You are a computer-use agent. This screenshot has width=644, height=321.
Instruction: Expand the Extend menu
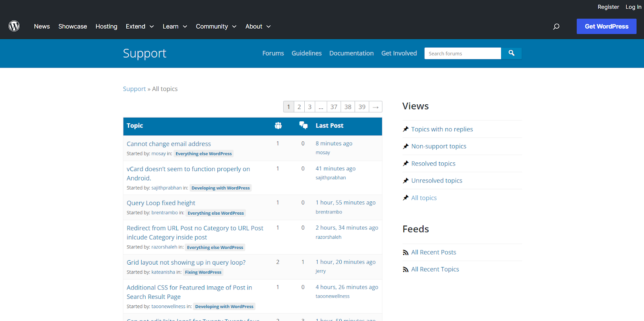click(x=140, y=26)
